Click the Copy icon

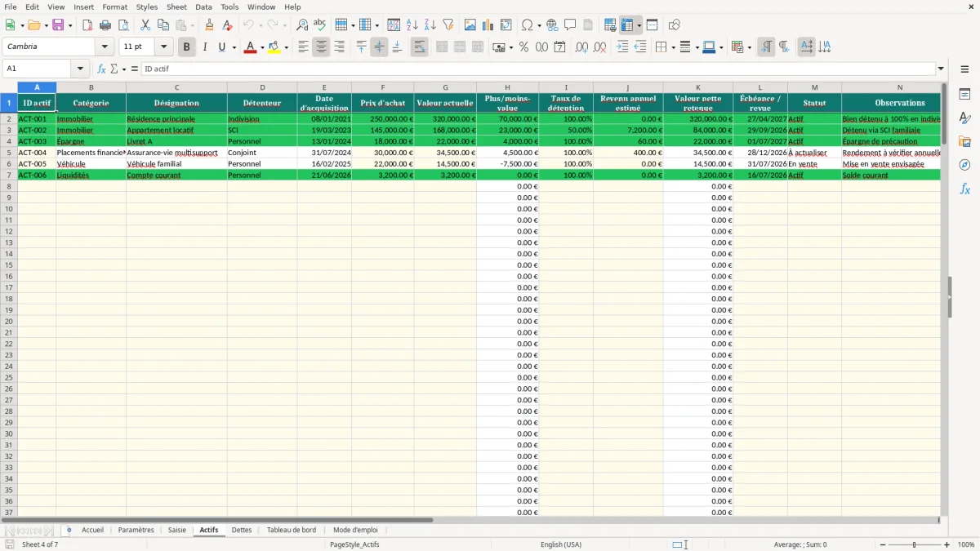163,25
